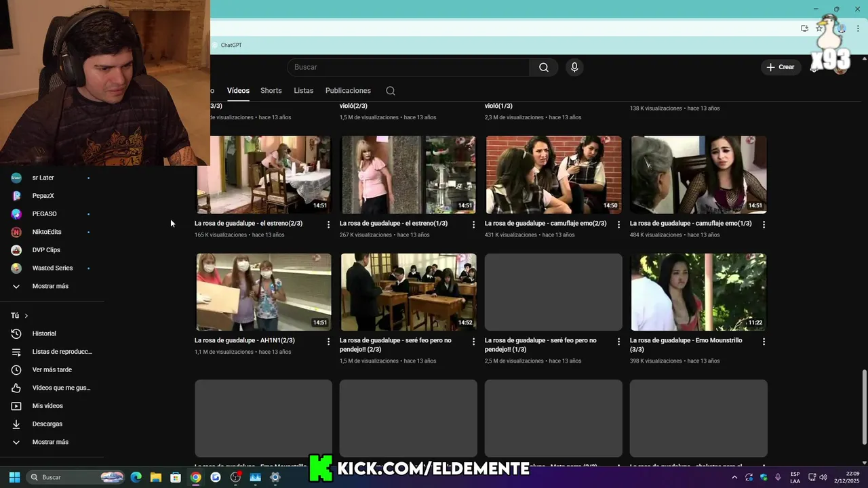Open the Settings gear on the taskbar
Screen dimensions: 868x488
click(275, 477)
